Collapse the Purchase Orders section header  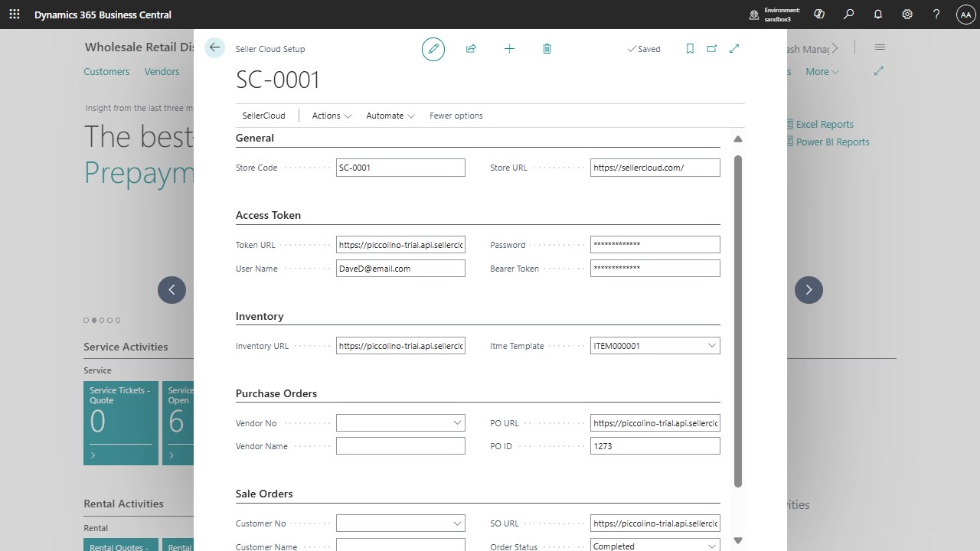click(x=276, y=393)
